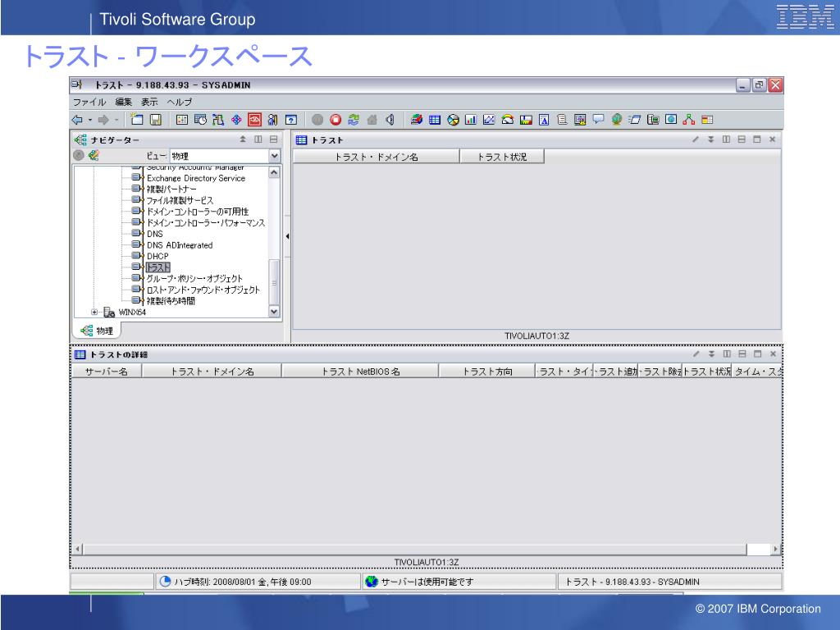Click the ハブ時刻 status bar entry
Image resolution: width=840 pixels, height=630 pixels.
point(258,582)
